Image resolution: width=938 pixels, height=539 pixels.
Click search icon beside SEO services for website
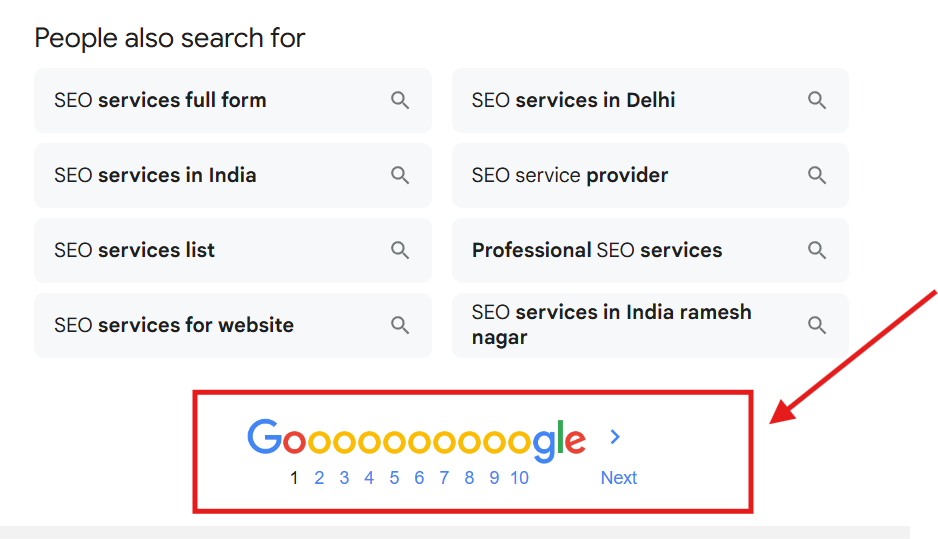(400, 325)
